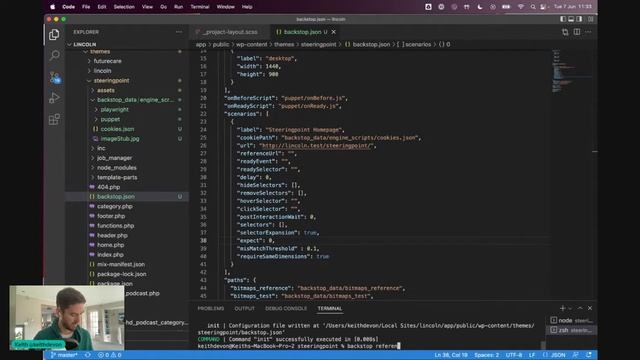Switch to the _project-layout.scss tab

(229, 32)
